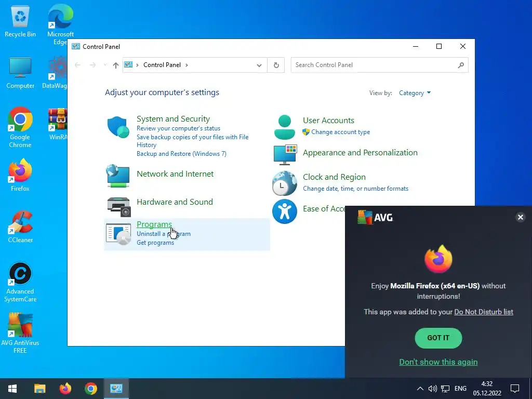Open Clock and Region link
The image size is (532, 399).
point(334,177)
